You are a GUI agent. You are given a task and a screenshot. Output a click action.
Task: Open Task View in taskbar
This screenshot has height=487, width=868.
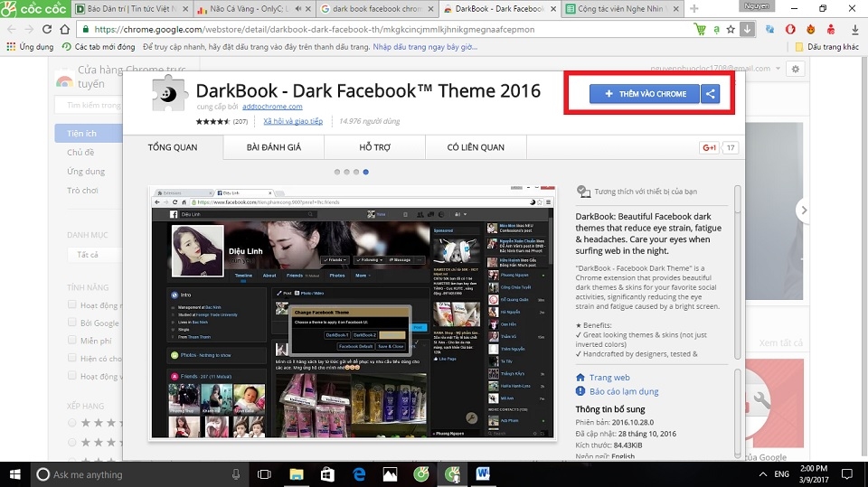(x=265, y=474)
